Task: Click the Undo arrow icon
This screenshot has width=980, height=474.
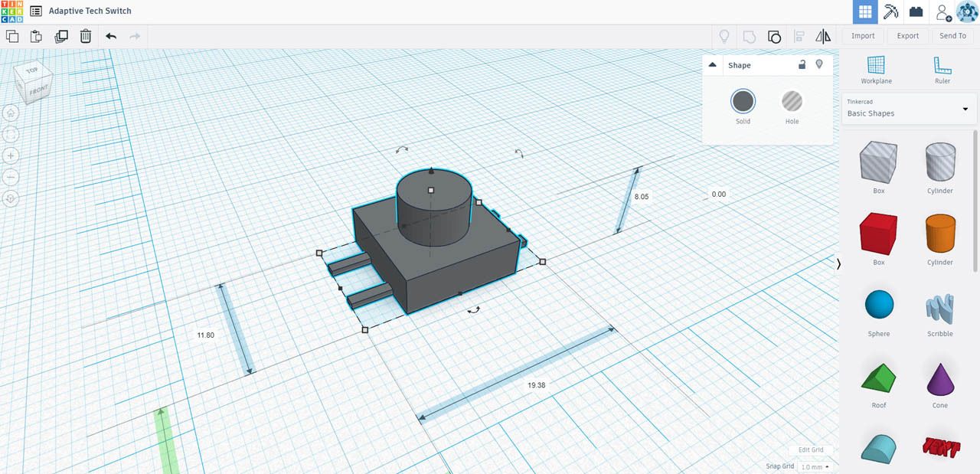Action: [109, 35]
